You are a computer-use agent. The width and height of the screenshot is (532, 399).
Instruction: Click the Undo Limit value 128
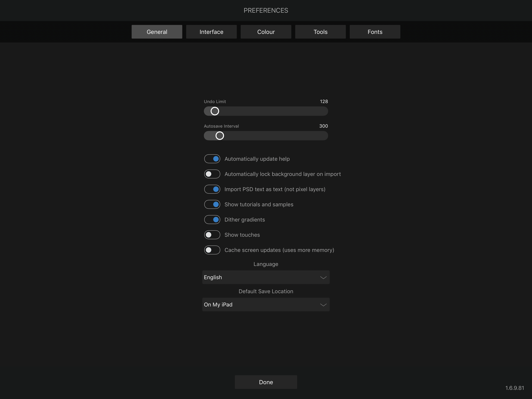(x=324, y=102)
